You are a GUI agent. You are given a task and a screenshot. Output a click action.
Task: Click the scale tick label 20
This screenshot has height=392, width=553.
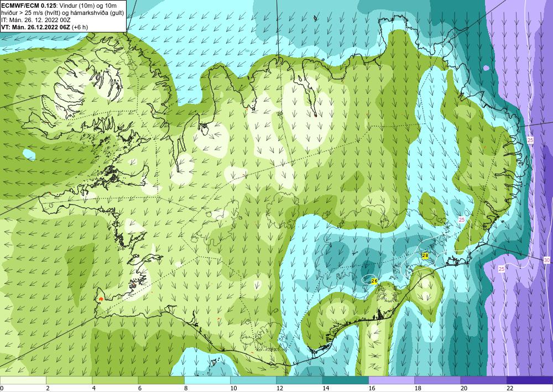pyautogui.click(x=464, y=388)
